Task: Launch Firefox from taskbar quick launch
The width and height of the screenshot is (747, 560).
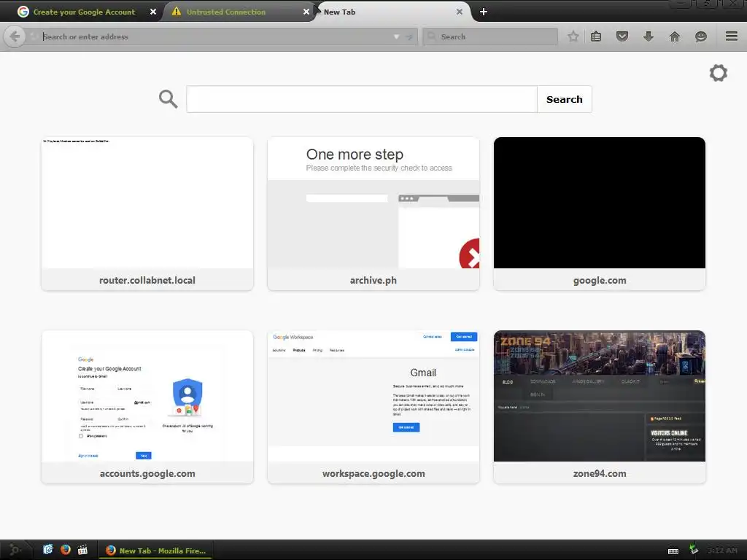Action: 65,550
